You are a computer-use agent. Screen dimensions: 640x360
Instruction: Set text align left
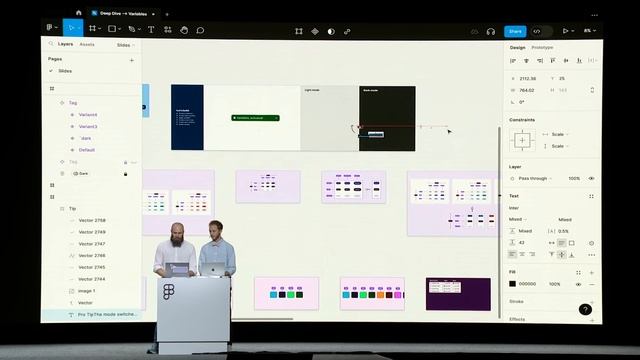point(512,254)
